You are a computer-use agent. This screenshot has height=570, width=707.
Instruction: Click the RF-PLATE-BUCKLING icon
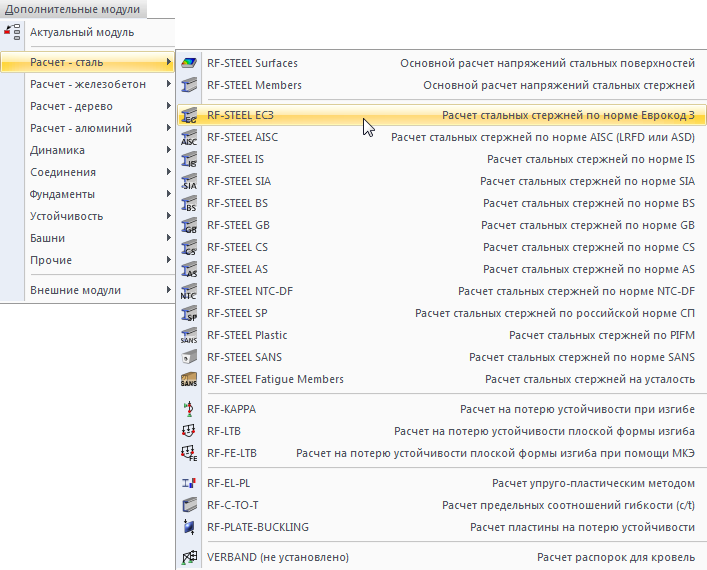tap(189, 527)
